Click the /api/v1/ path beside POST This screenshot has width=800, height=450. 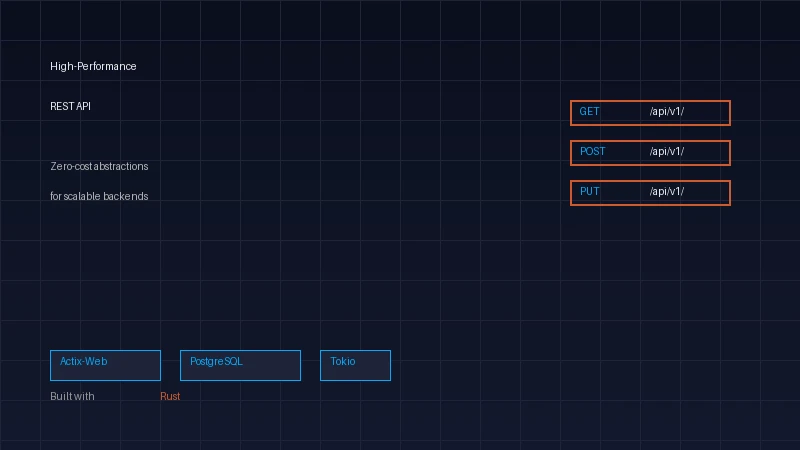point(667,152)
